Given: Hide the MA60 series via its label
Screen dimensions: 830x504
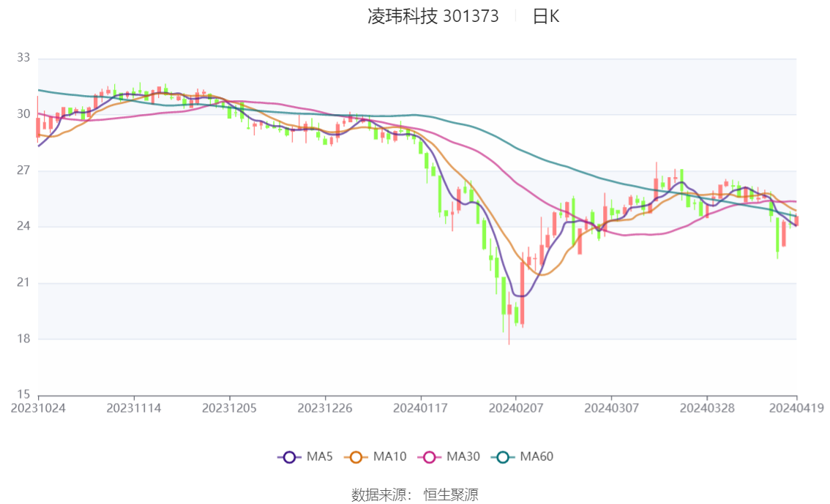Looking at the screenshot, I should (x=536, y=456).
